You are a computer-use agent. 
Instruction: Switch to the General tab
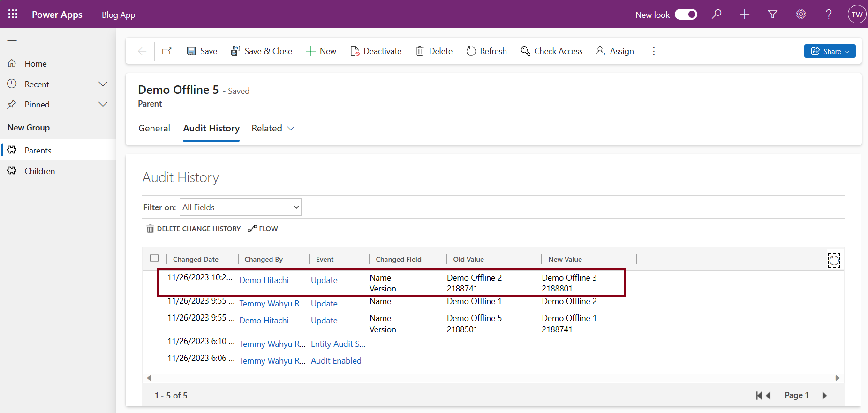154,128
